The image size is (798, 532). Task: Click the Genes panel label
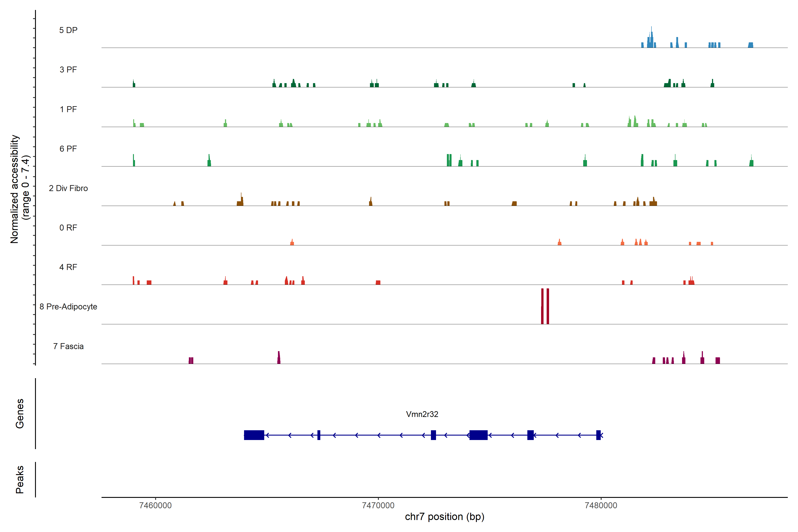(x=20, y=413)
